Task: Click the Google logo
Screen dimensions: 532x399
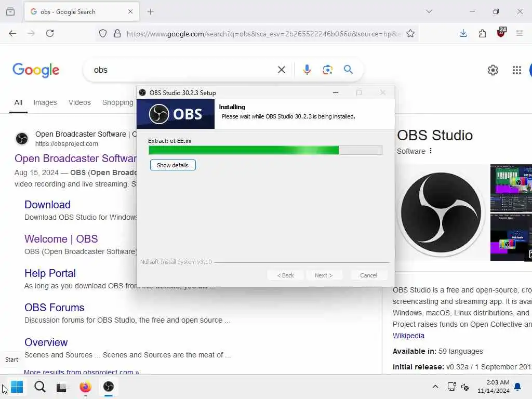Action: click(36, 70)
